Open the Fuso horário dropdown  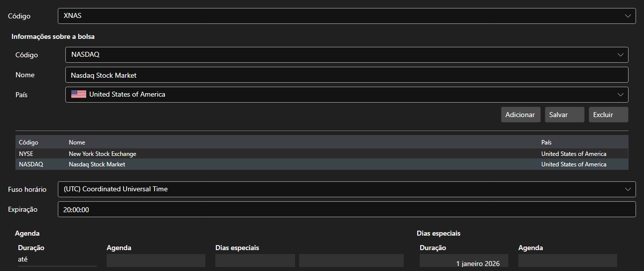346,189
